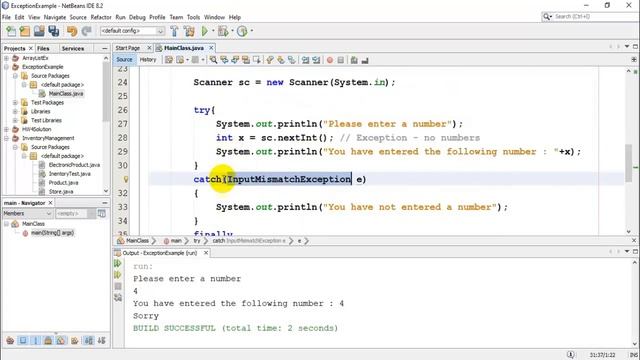The width and height of the screenshot is (640, 360).
Task: Open the Profile Project dropdown arrow
Action: 251,31
